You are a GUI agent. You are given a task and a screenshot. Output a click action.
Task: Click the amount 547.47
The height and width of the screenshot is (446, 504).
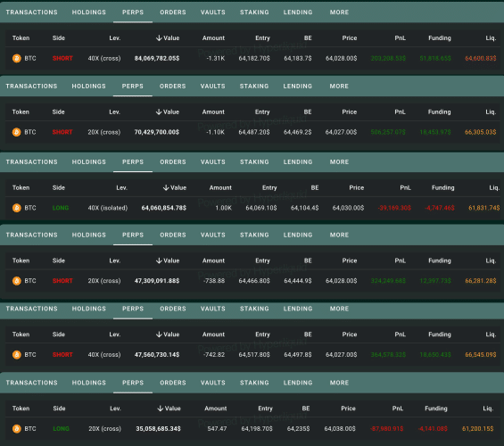tap(217, 429)
